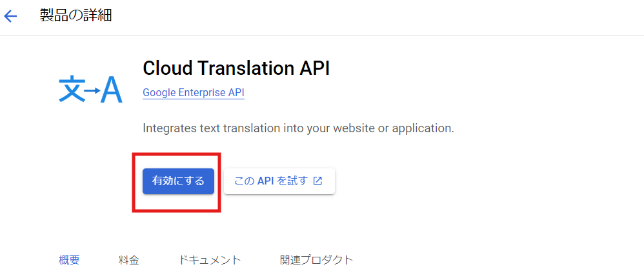
Task: Click the word 'application' in the description
Action: [423, 128]
